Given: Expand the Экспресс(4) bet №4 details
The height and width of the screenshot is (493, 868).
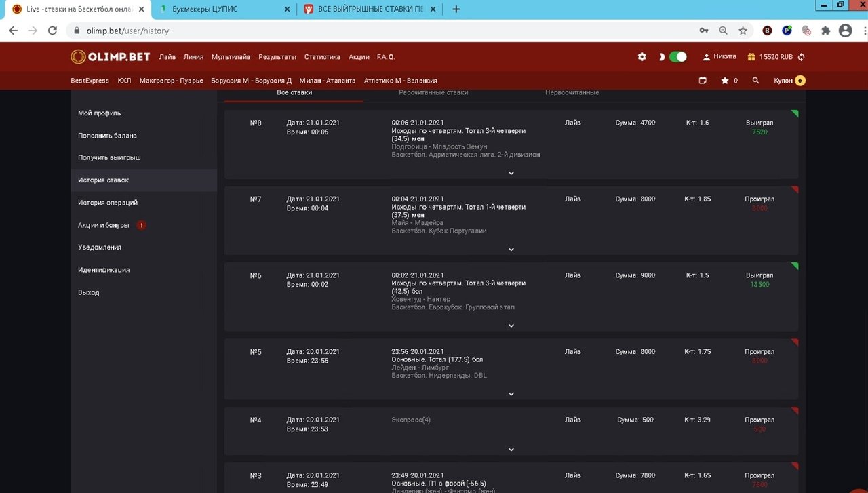Looking at the screenshot, I should coord(511,450).
